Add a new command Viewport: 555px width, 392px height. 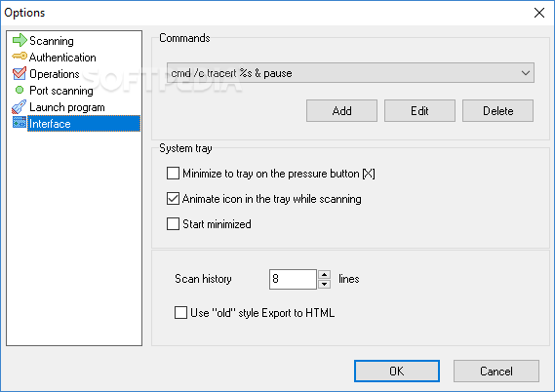coord(341,111)
